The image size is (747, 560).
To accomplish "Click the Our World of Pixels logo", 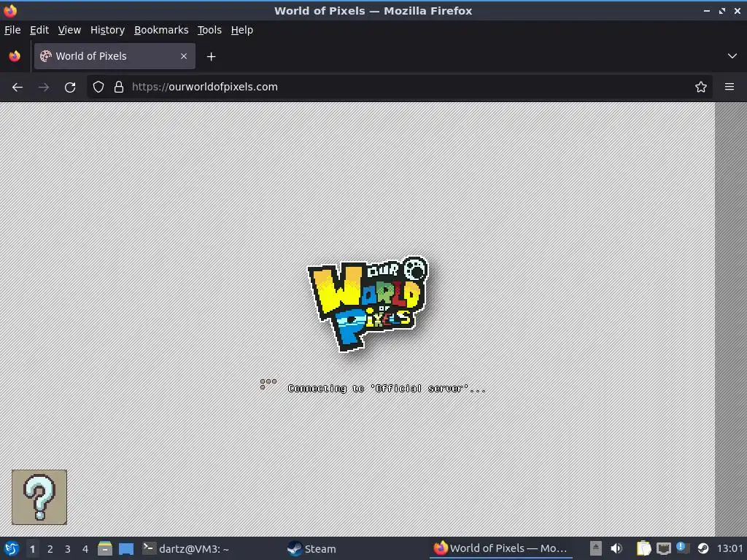I will pyautogui.click(x=368, y=304).
